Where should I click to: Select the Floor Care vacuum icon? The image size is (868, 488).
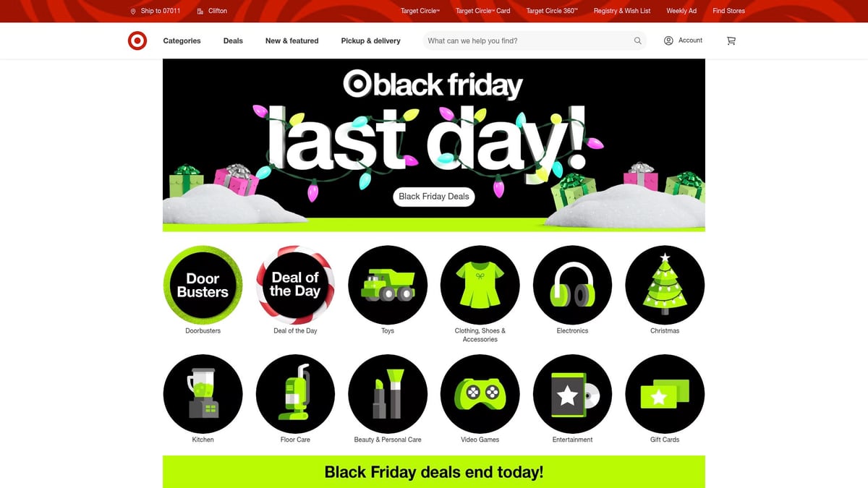pos(295,394)
